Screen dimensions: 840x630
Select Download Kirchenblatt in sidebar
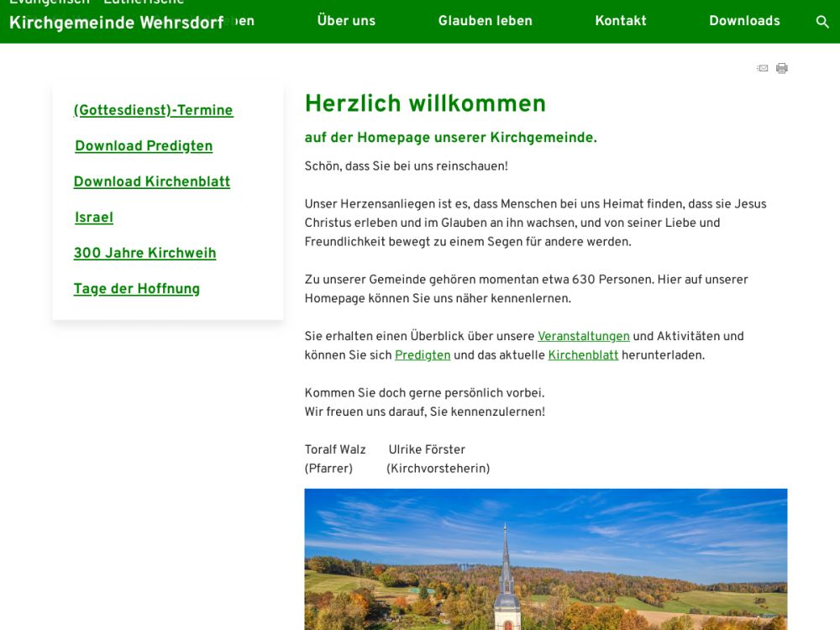[152, 182]
